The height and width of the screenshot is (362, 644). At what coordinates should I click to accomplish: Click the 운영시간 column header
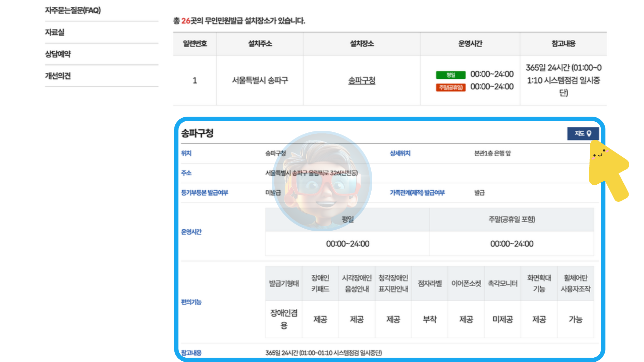tap(470, 44)
